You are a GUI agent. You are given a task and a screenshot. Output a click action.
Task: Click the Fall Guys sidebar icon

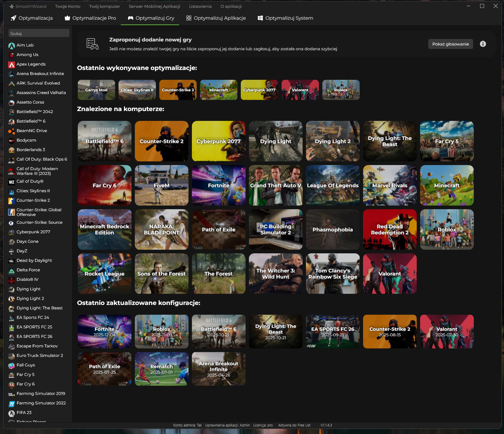(12, 366)
